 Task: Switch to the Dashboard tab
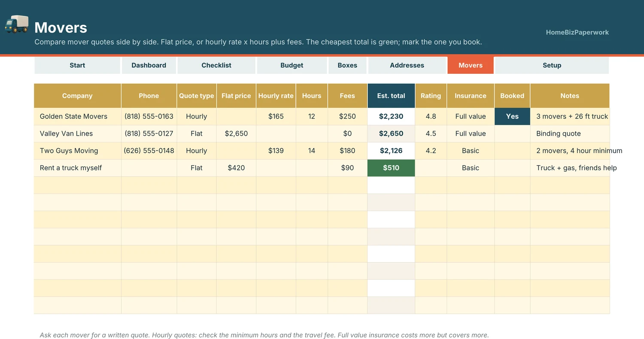tap(149, 65)
